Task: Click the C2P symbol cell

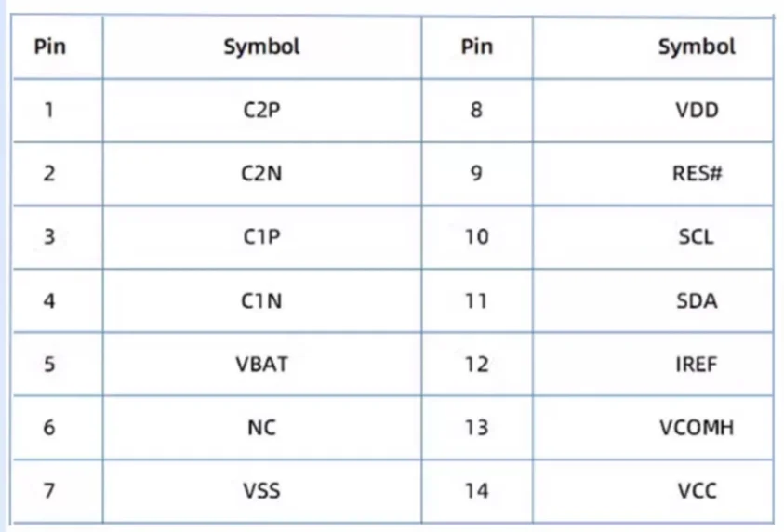Action: pos(262,110)
